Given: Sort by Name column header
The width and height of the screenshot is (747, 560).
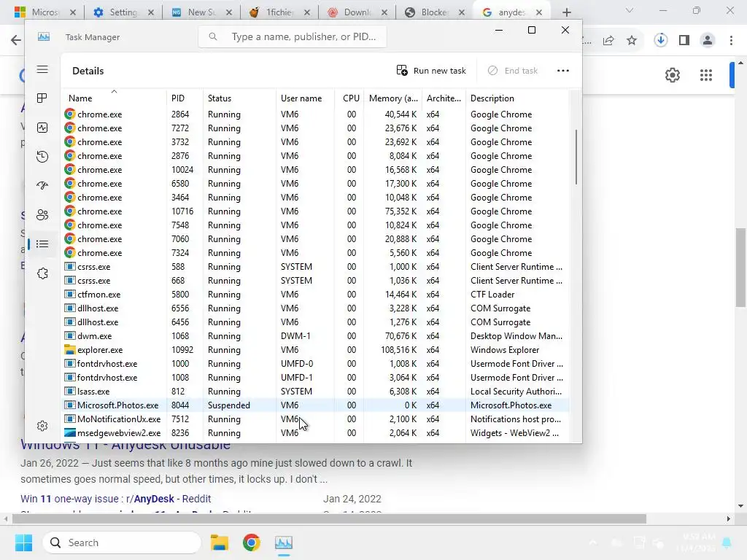Looking at the screenshot, I should click(x=113, y=98).
